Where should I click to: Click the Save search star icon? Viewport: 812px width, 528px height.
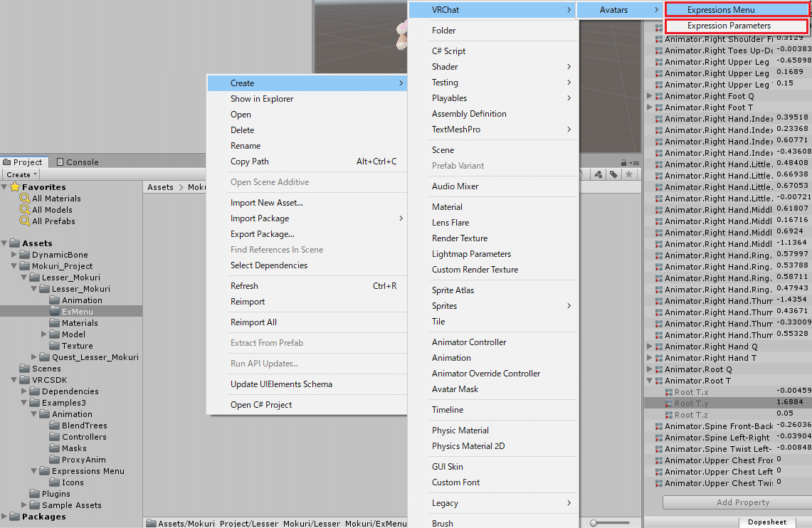click(628, 174)
